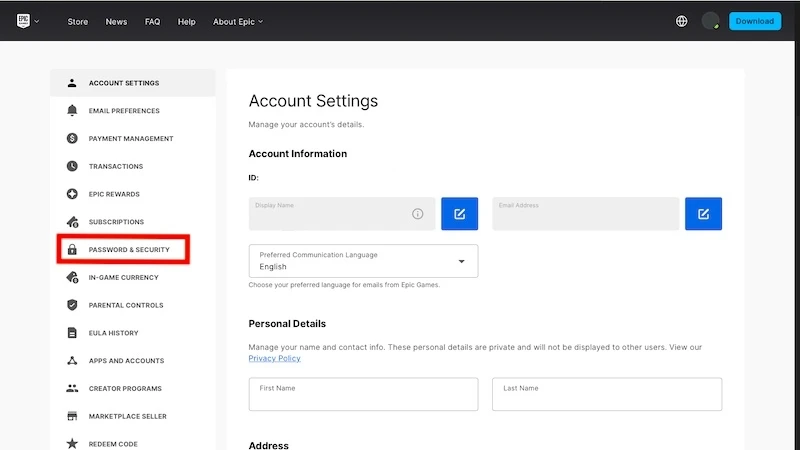Click the Email Preferences bell icon
Viewport: 800px width, 450px height.
pyautogui.click(x=72, y=110)
